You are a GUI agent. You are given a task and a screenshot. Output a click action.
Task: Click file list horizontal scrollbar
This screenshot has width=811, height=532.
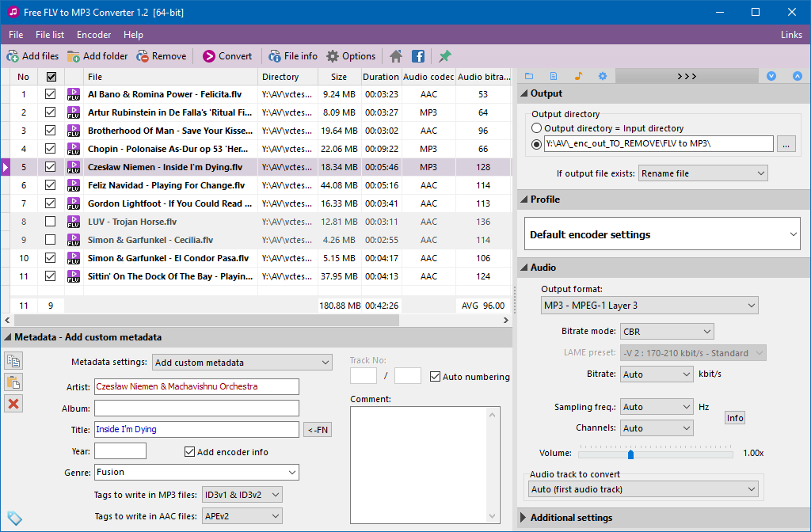(206, 321)
